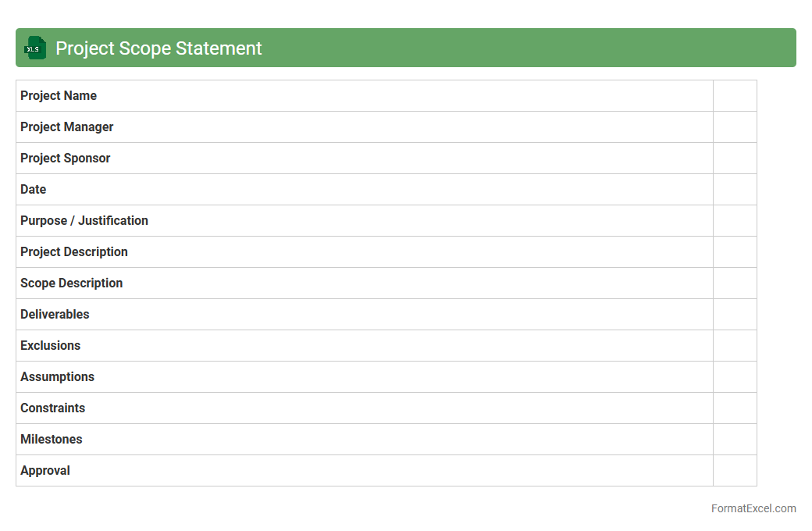Click the Deliverables row label
Screen dimensions: 812x531
(55, 315)
